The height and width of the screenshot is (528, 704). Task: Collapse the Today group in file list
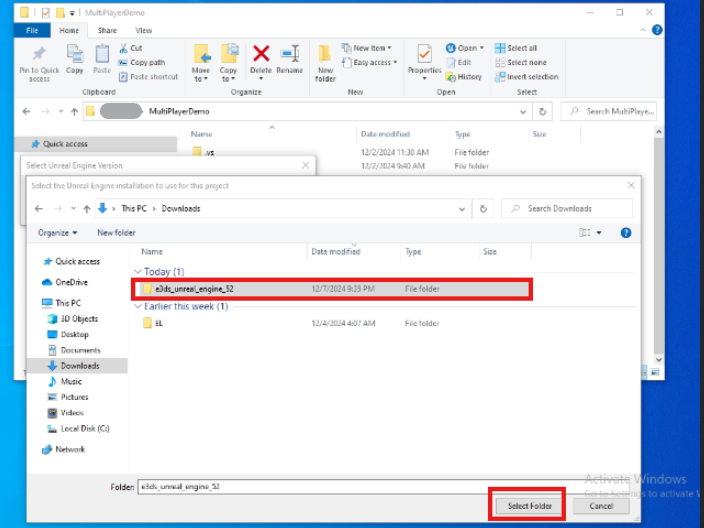coord(137,272)
